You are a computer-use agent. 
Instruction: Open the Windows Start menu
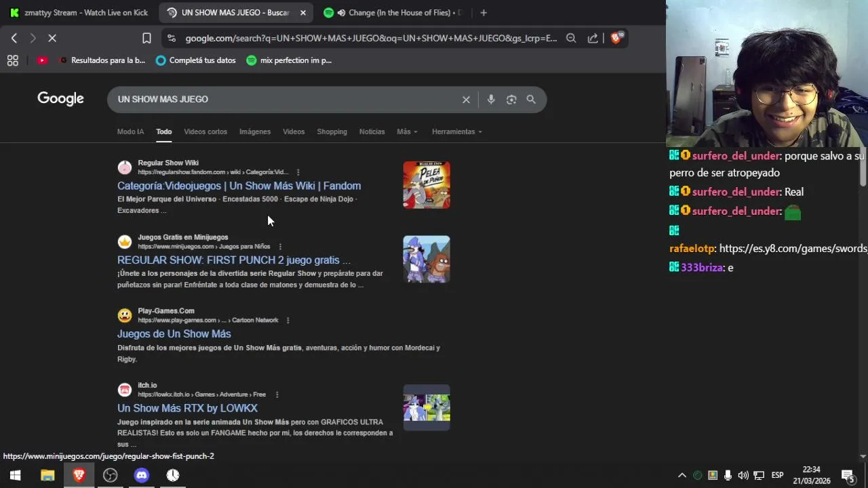tap(15, 475)
